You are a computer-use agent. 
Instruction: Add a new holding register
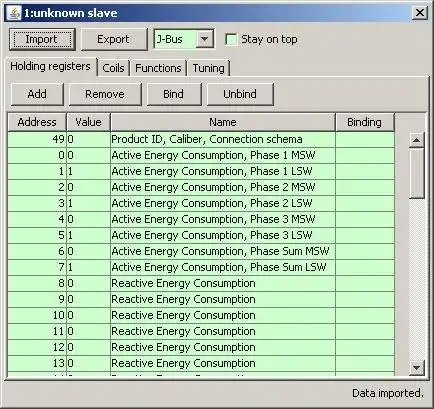click(x=37, y=94)
